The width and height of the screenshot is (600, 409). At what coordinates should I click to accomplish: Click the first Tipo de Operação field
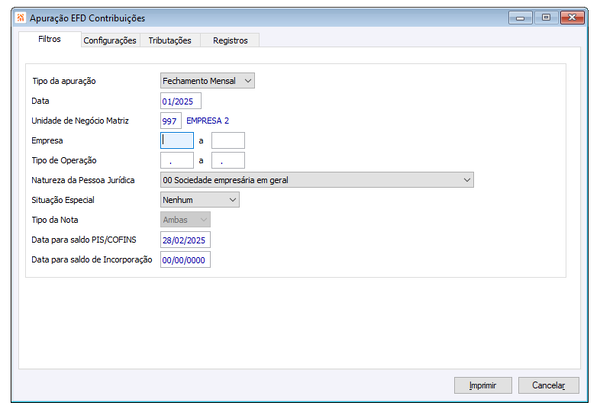coord(177,160)
